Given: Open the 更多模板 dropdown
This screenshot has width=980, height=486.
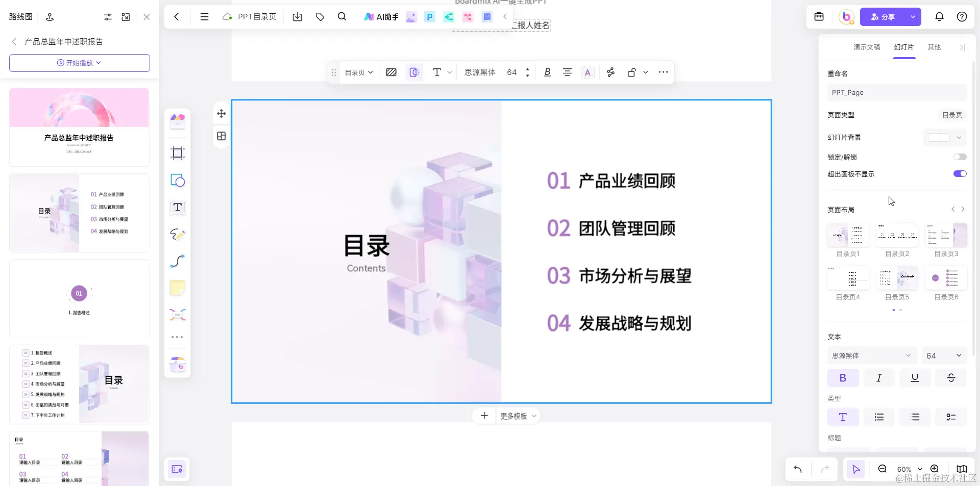Looking at the screenshot, I should pyautogui.click(x=518, y=416).
